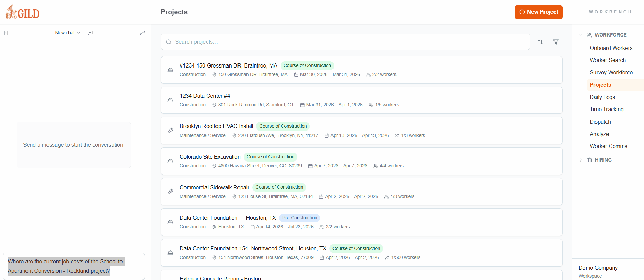Viewport: 644px width, 280px height.
Task: Open the New chat dropdown
Action: tap(67, 33)
